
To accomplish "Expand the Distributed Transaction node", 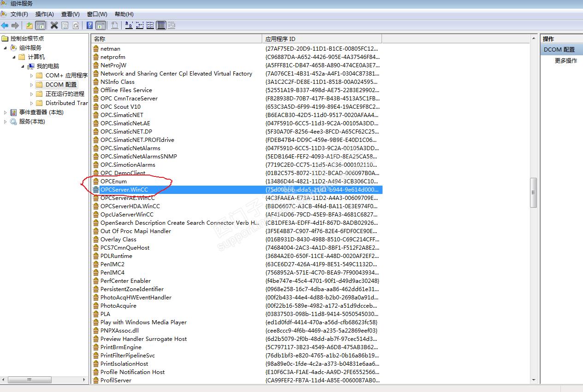I will coord(32,103).
